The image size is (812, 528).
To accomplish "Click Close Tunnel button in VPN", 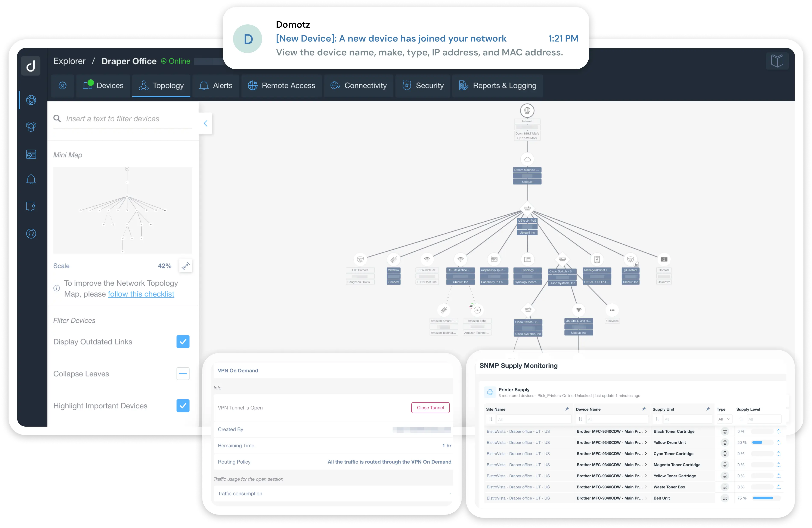I will (430, 407).
